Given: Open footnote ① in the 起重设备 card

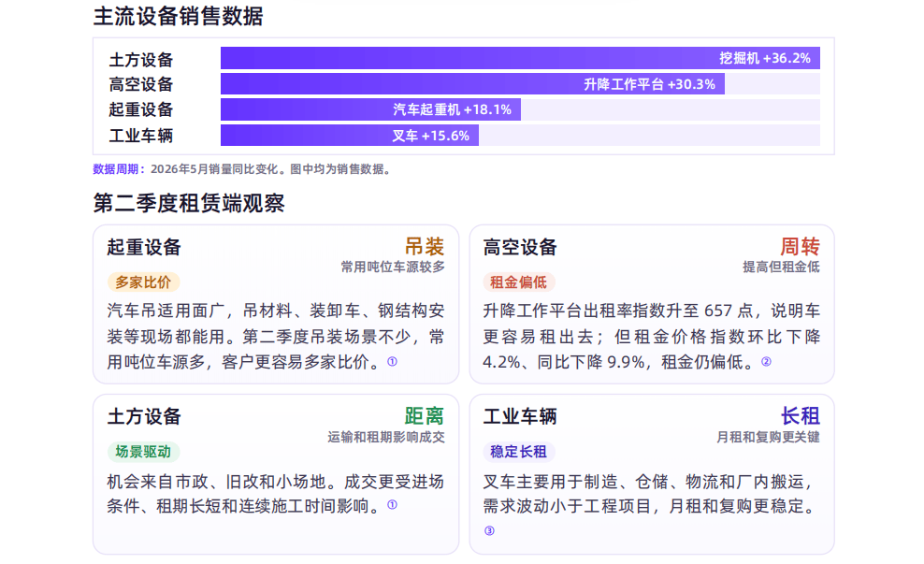Looking at the screenshot, I should tap(392, 361).
